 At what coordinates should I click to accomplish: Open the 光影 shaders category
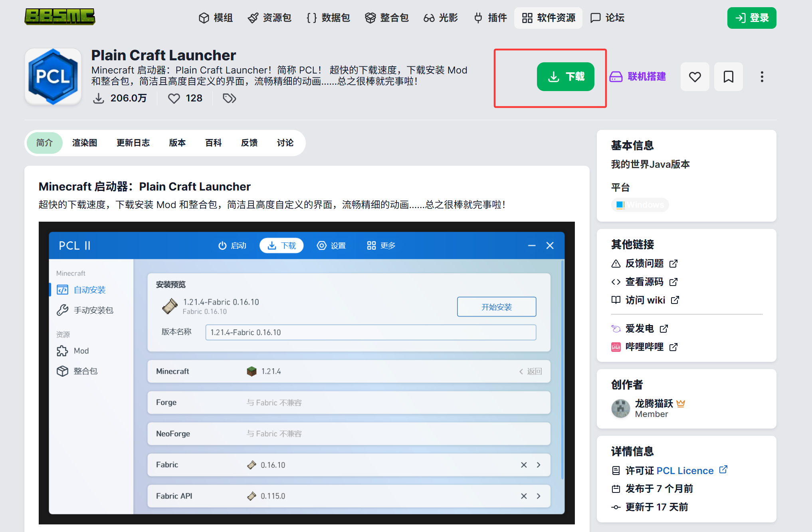point(441,18)
